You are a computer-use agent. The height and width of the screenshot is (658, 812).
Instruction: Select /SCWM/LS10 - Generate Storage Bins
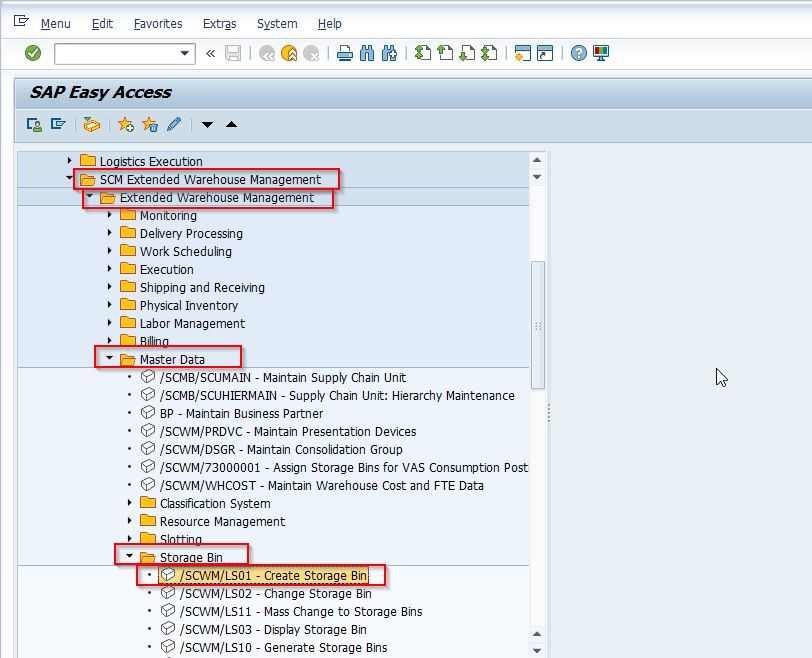tap(283, 648)
